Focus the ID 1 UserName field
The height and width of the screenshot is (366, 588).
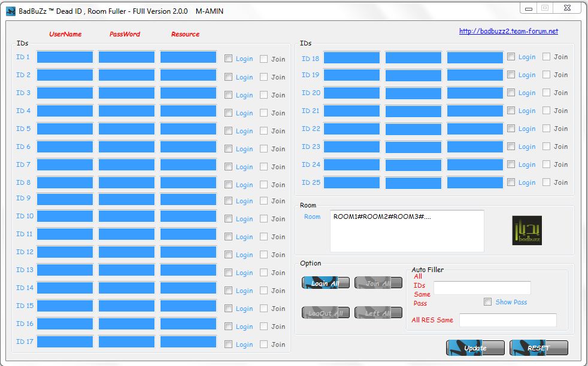point(65,57)
